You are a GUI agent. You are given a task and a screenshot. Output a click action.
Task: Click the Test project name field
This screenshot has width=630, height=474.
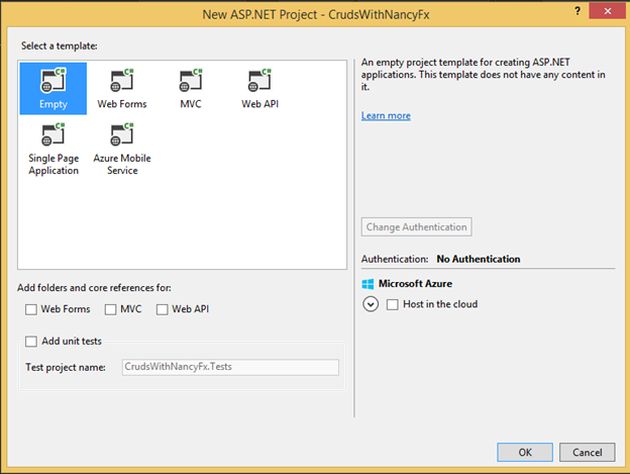coord(230,367)
